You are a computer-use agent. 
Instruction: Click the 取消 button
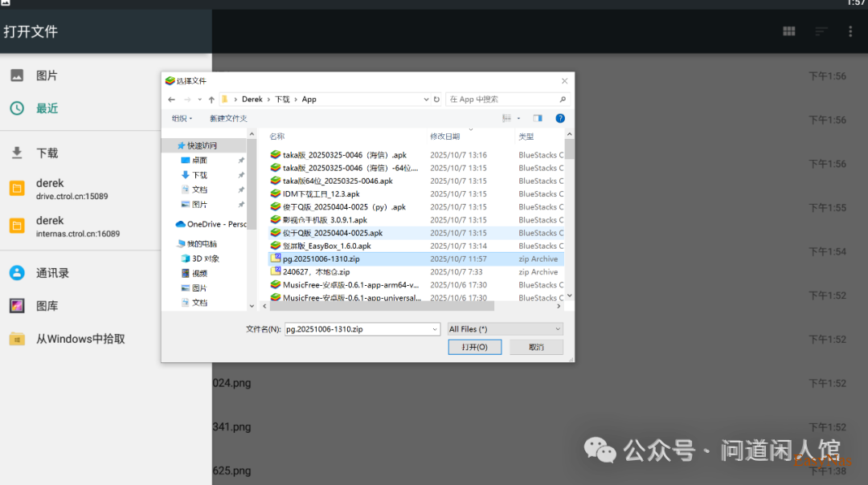536,348
